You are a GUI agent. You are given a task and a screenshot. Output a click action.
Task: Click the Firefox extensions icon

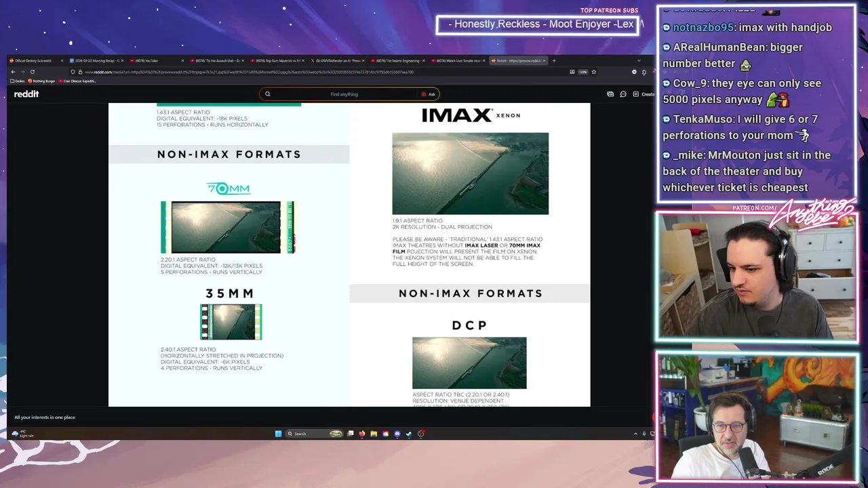(x=644, y=72)
